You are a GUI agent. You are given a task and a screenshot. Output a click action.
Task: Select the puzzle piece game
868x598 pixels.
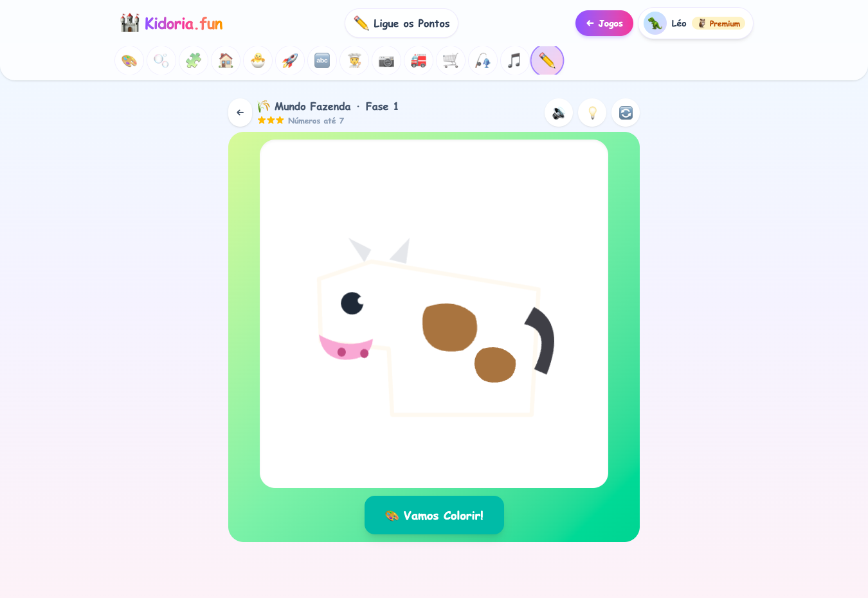[x=194, y=60]
